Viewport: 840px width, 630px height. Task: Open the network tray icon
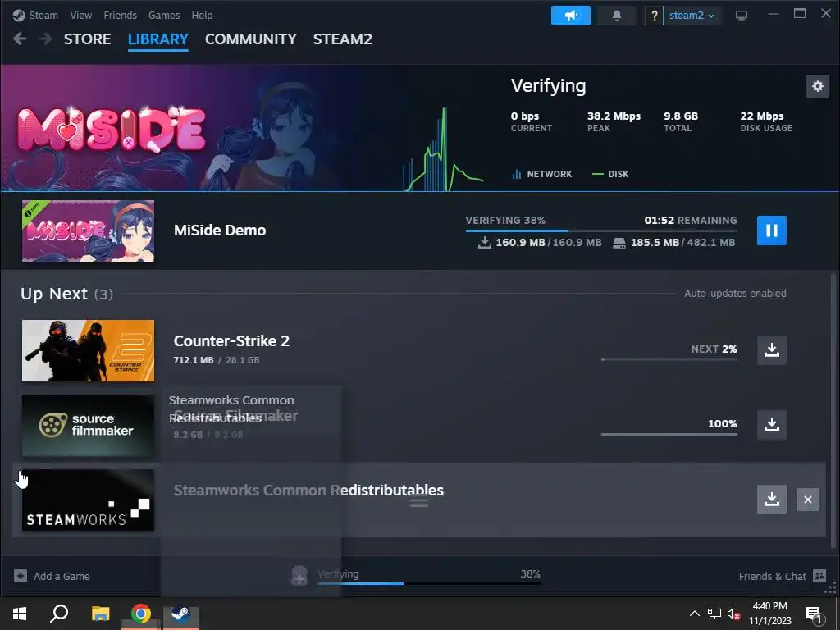point(714,614)
